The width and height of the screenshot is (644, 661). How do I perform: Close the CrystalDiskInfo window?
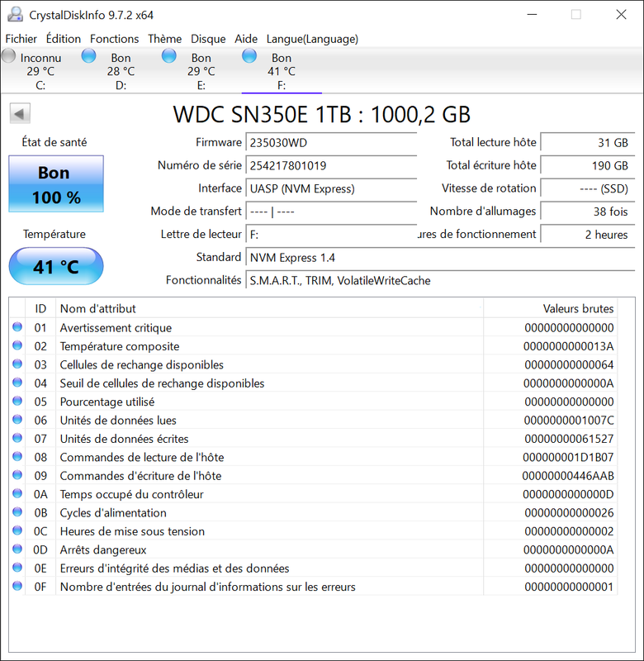tap(621, 15)
